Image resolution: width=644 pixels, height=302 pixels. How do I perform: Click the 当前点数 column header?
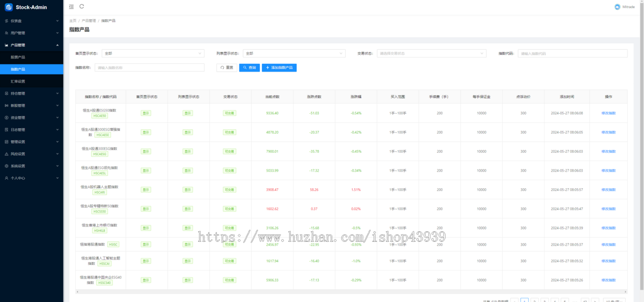coord(272,97)
